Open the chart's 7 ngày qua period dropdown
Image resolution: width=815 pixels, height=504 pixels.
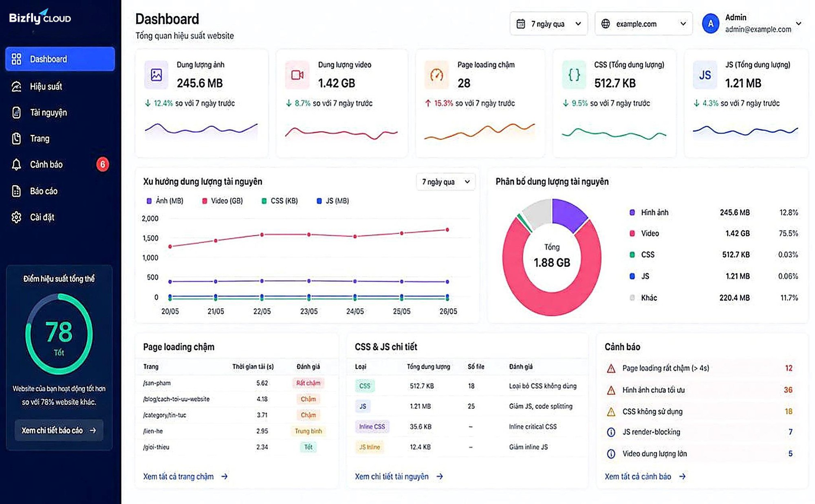445,182
